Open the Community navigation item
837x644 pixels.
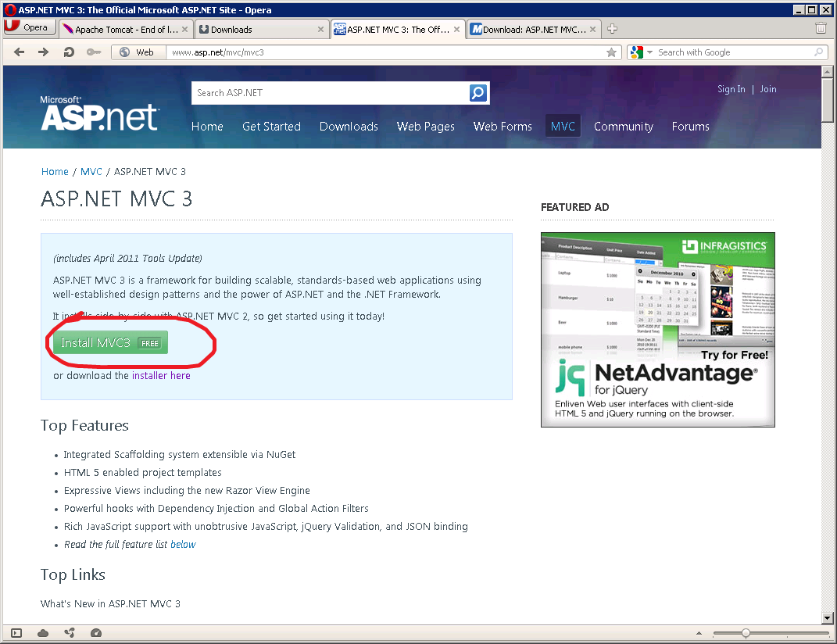(x=624, y=127)
